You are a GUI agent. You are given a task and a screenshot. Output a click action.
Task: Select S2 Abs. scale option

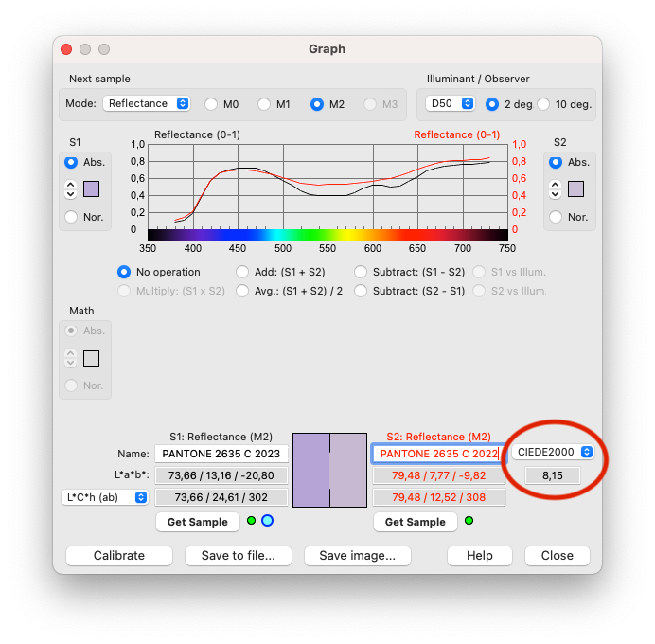[556, 162]
